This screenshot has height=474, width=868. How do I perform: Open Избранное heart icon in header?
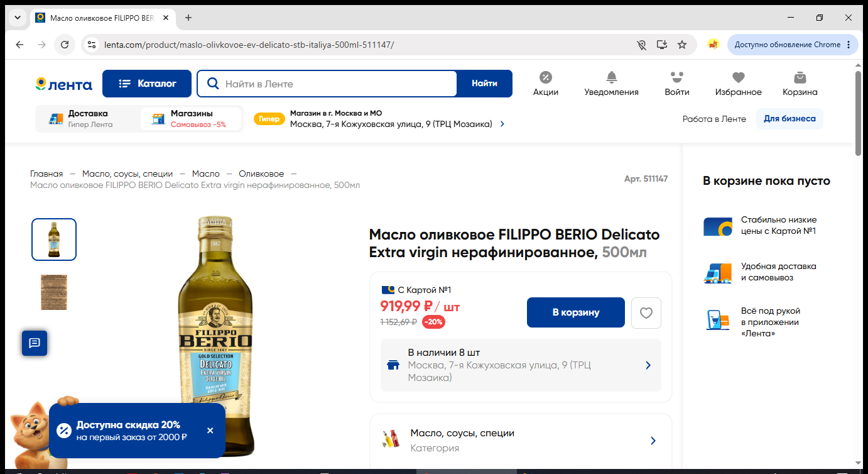(739, 84)
